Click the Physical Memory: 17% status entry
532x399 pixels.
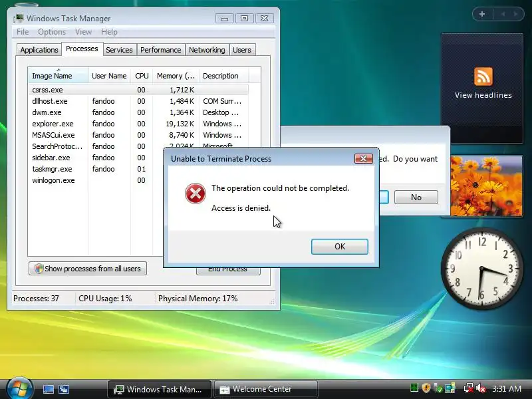pos(198,299)
